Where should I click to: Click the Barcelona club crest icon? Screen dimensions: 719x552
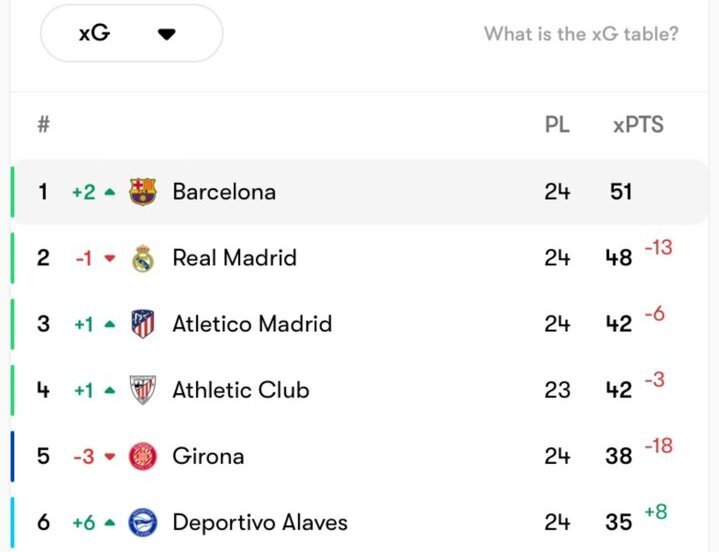143,192
